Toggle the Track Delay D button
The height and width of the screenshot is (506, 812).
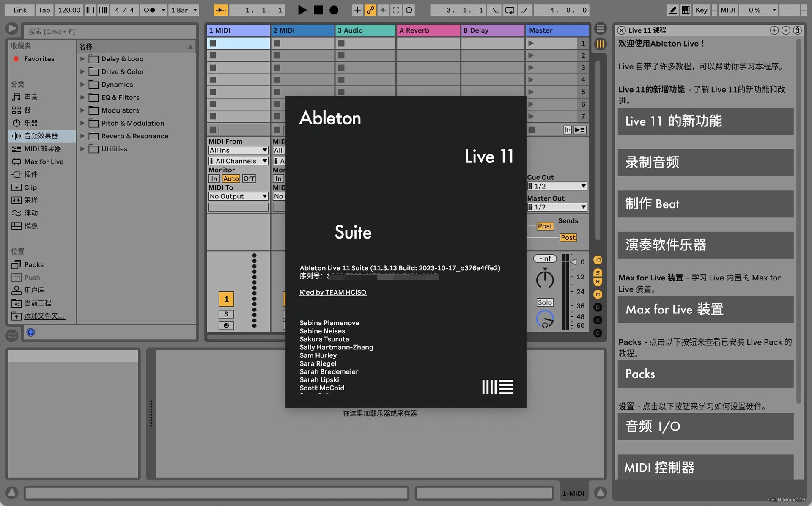[x=598, y=307]
